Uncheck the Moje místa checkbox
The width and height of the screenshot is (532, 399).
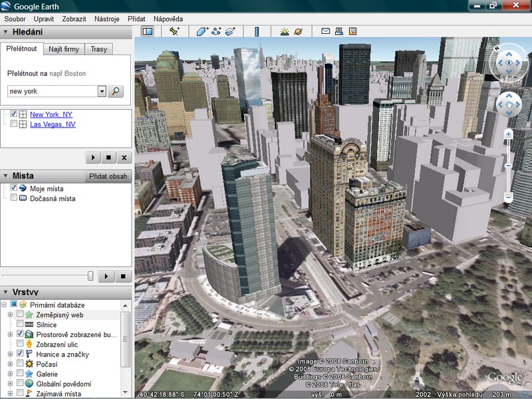tap(13, 188)
